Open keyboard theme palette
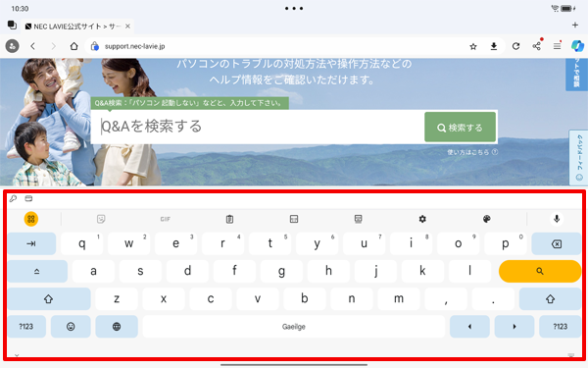The width and height of the screenshot is (588, 368). [487, 219]
